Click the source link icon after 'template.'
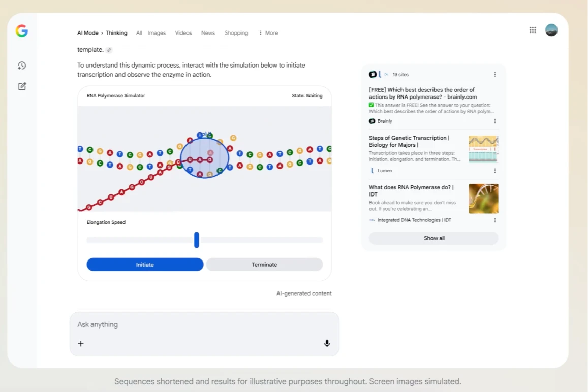Image resolution: width=588 pixels, height=392 pixels. click(109, 50)
